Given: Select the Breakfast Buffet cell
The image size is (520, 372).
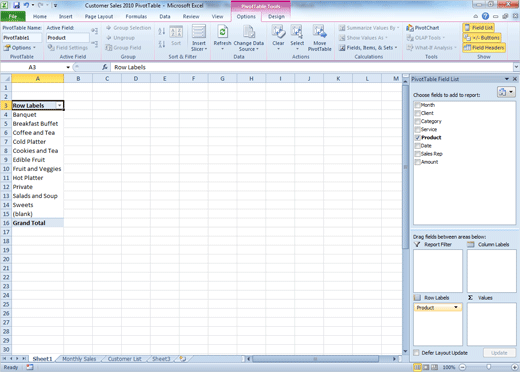Looking at the screenshot, I should coord(38,124).
